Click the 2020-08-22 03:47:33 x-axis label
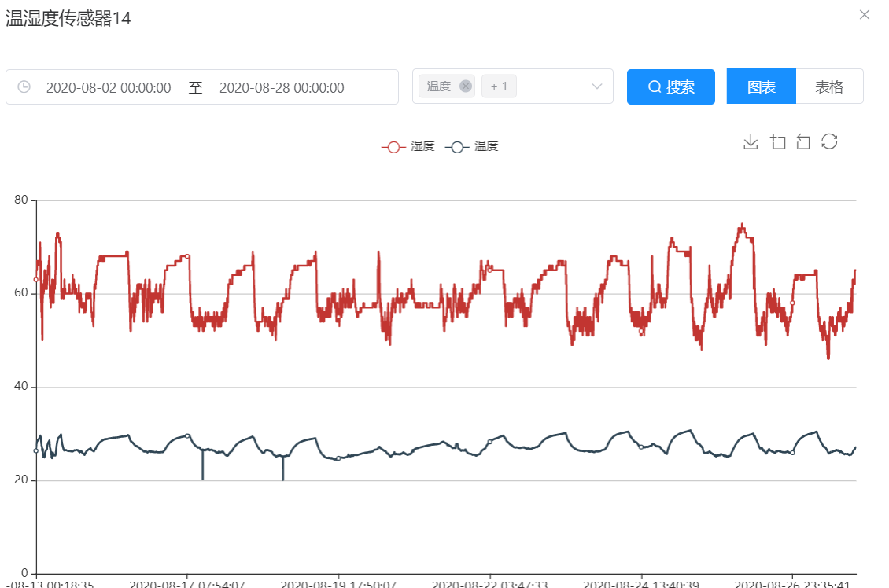Image resolution: width=889 pixels, height=588 pixels. 489,584
